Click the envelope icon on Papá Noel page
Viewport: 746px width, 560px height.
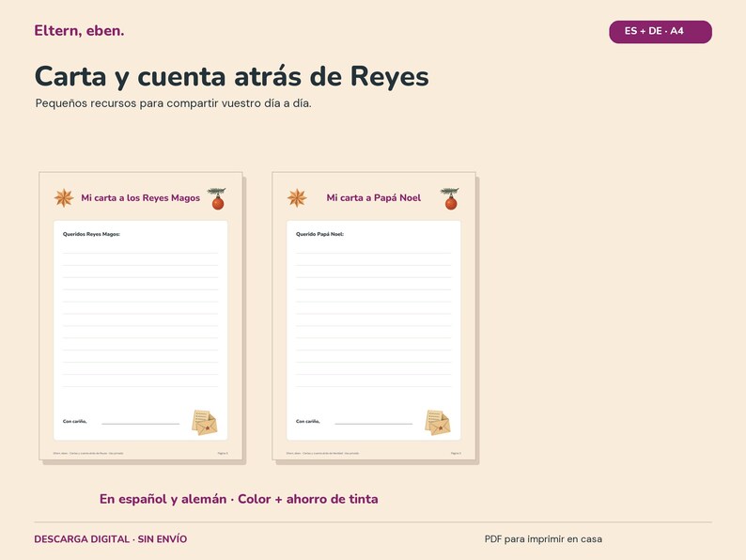pyautogui.click(x=438, y=423)
